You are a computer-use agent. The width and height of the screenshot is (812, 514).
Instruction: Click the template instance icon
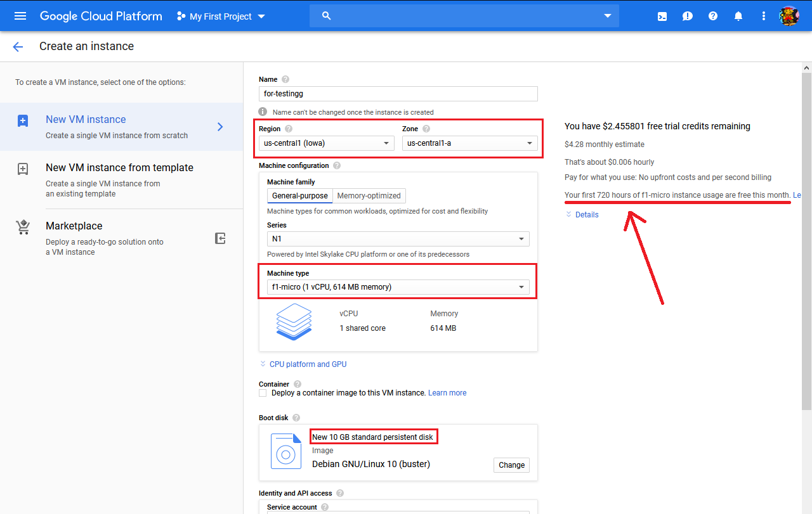point(23,169)
